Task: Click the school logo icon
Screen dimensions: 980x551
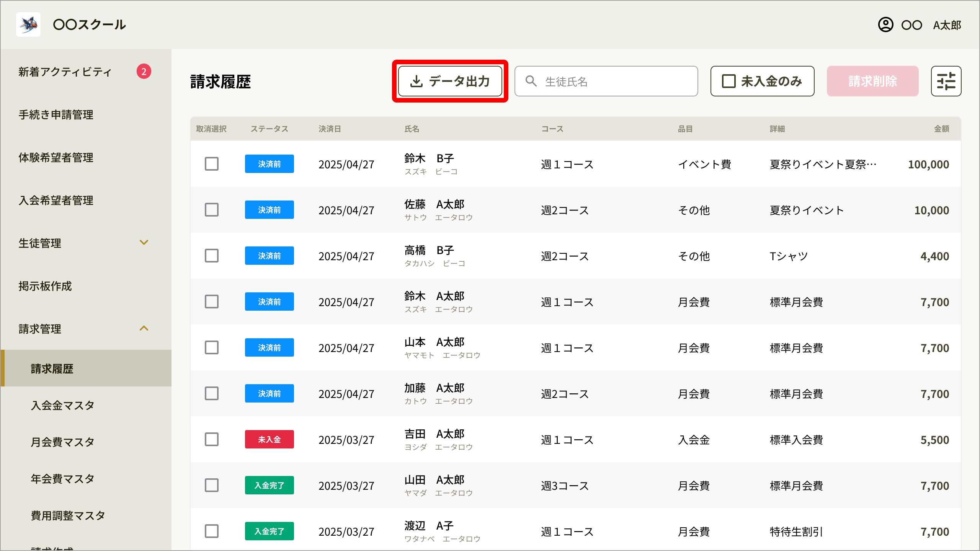Action: click(28, 24)
